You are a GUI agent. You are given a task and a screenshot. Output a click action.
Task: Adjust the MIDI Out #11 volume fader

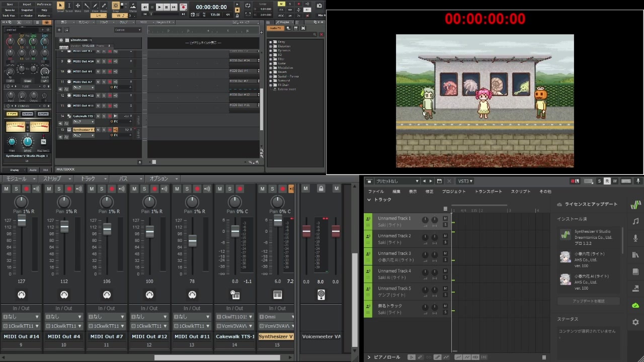[192, 241]
